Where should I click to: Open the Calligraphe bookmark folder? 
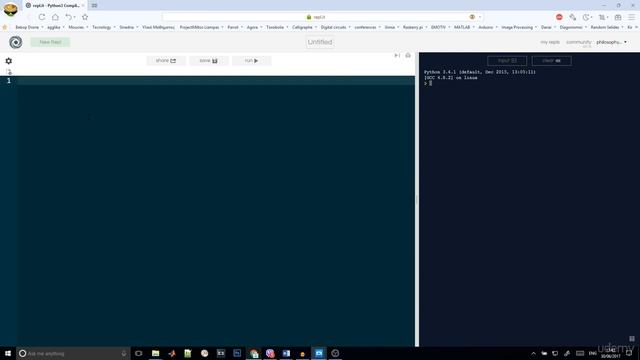[304, 27]
